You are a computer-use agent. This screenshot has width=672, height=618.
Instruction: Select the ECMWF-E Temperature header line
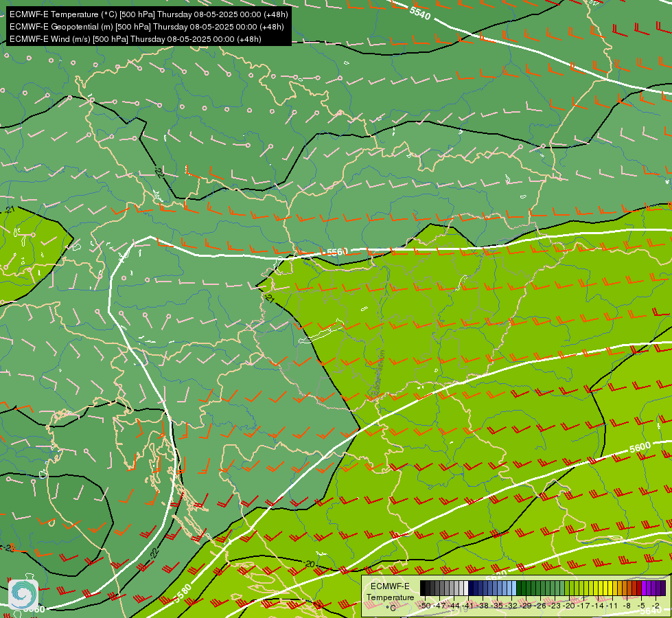click(x=149, y=14)
